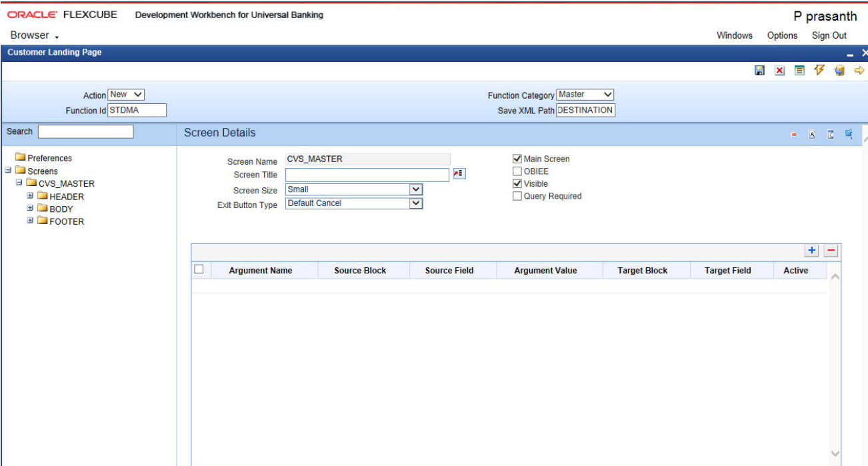Open the green list form icon

click(799, 71)
